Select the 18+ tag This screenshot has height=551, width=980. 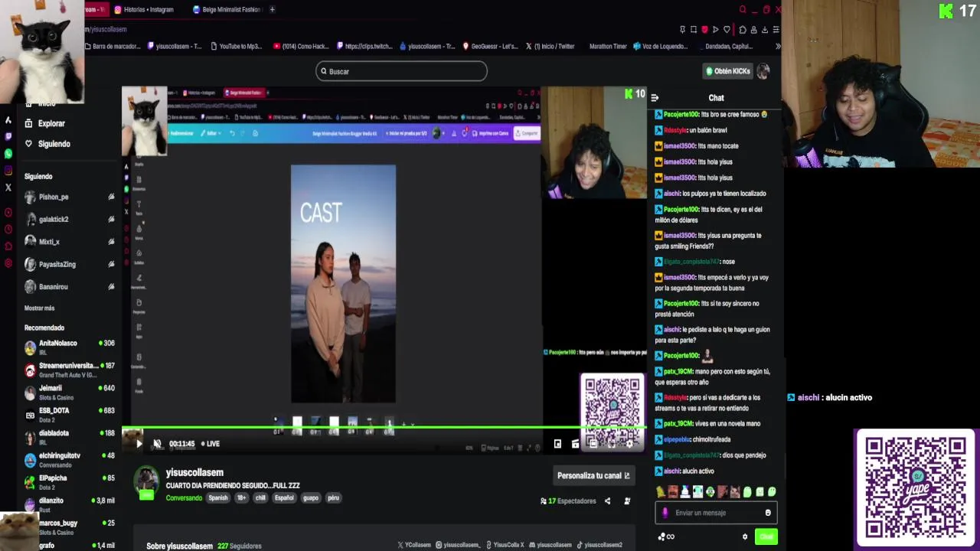[241, 498]
